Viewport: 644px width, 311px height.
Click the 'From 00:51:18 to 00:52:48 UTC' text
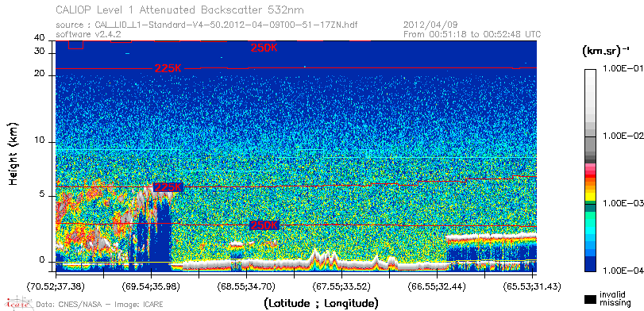tap(472, 34)
